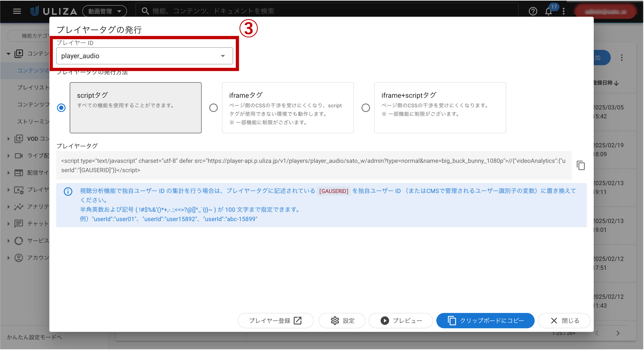
Task: Open the header three-dot menu
Action: [564, 11]
